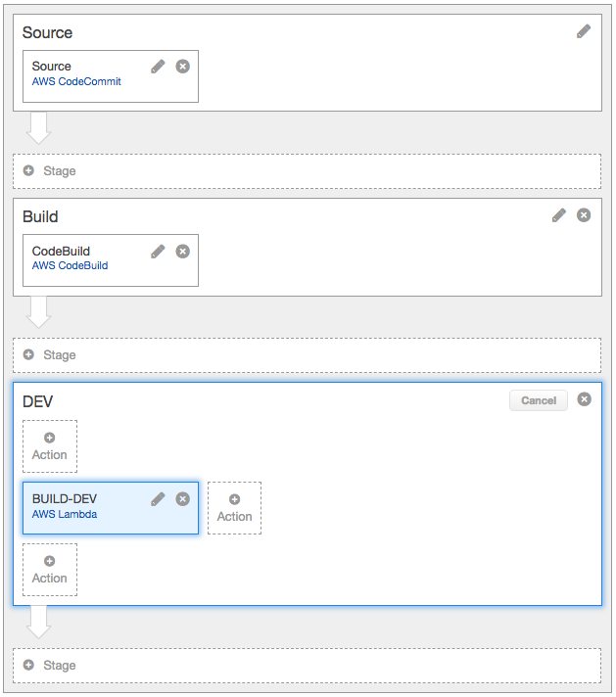Remove the CodeBuild action
This screenshot has height=697, width=616.
pos(182,252)
